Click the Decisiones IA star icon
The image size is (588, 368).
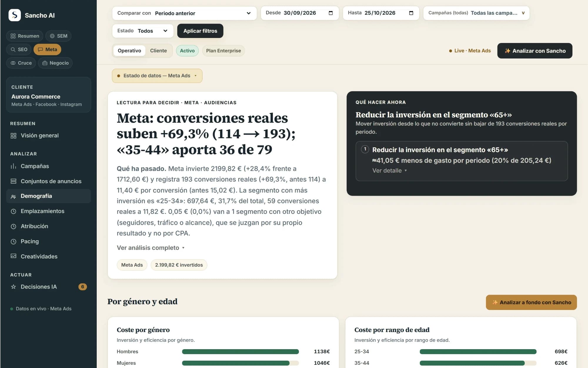tap(13, 287)
